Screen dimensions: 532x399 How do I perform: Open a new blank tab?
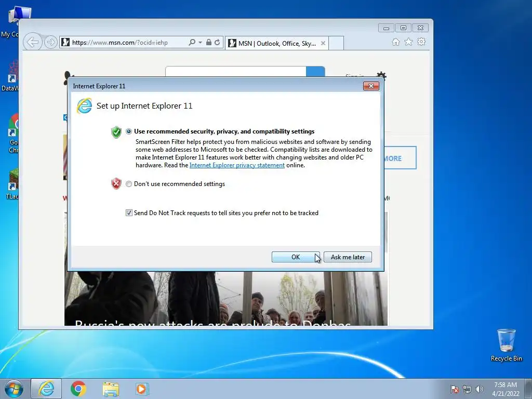tap(336, 43)
